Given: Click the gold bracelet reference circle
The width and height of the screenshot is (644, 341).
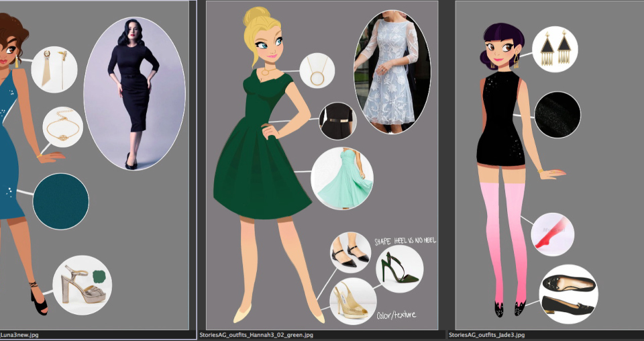Looking at the screenshot, I should coord(63,128).
